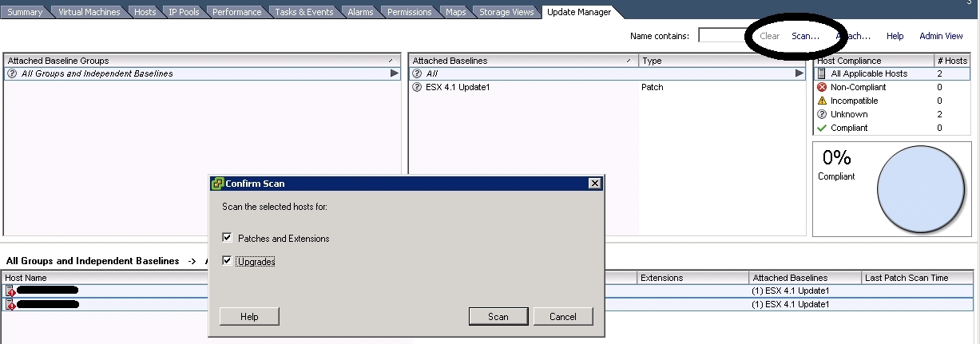The height and width of the screenshot is (344, 980).
Task: Click the # Hosts column header
Action: 952,61
